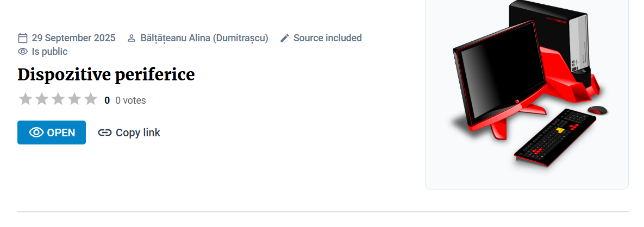Rate the resource five stars

91,99
